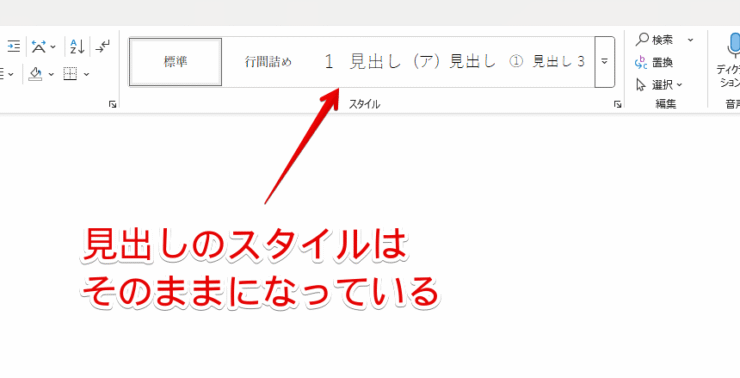Apply borders with the borders icon
This screenshot has width=740, height=378.
[70, 74]
